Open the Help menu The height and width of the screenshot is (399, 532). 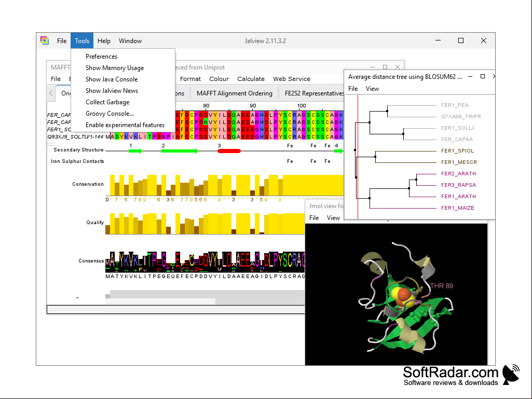(x=104, y=40)
